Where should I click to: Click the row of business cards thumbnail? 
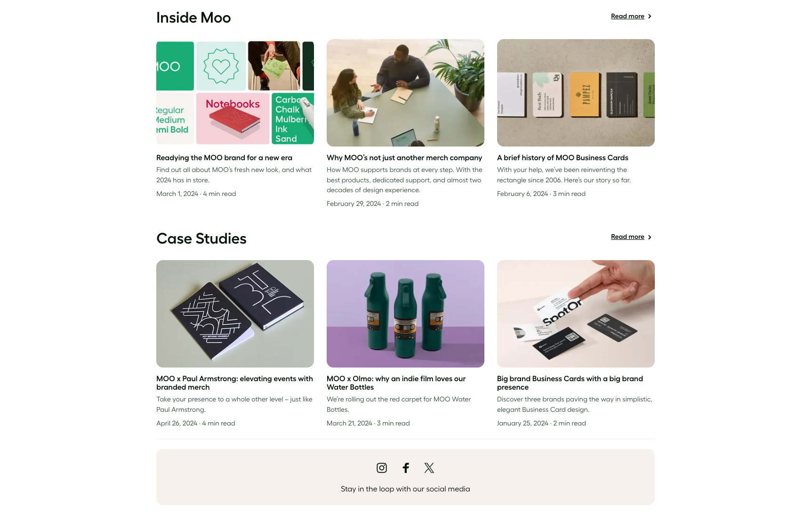pyautogui.click(x=576, y=93)
